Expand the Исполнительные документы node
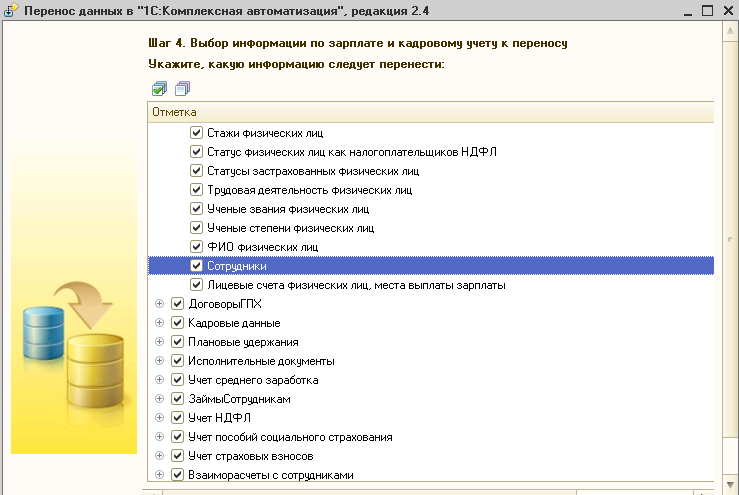Screen dimensions: 739x495 [x=159, y=361]
